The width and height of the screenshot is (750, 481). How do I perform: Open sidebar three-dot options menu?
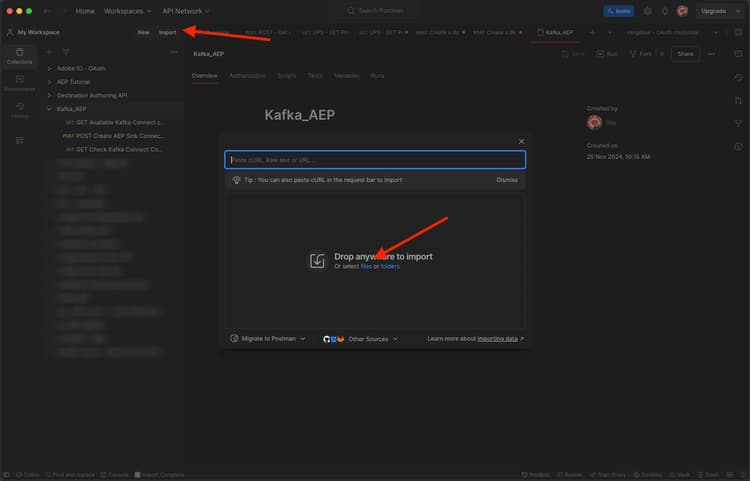174,52
